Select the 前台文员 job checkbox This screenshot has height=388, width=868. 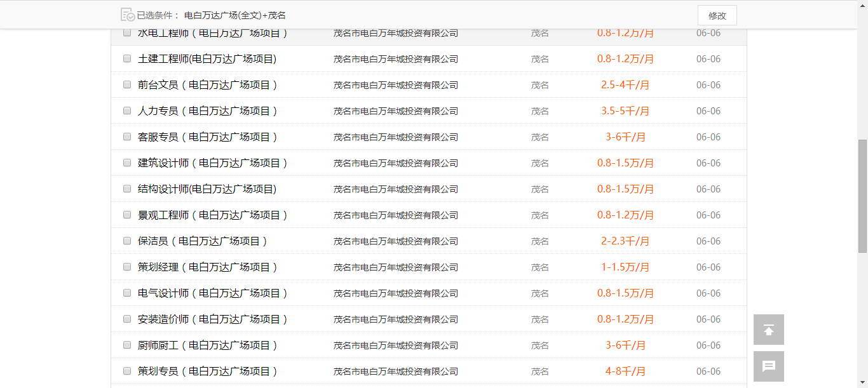[x=127, y=84]
